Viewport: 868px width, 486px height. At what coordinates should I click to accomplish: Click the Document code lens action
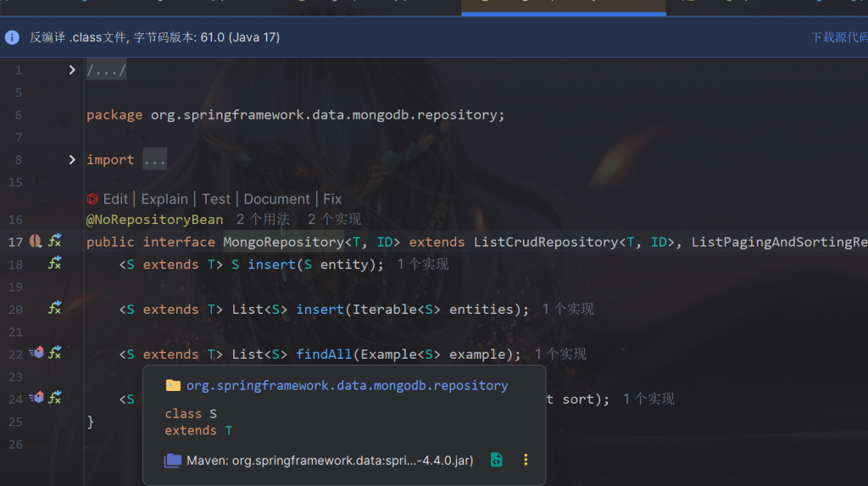pos(276,199)
